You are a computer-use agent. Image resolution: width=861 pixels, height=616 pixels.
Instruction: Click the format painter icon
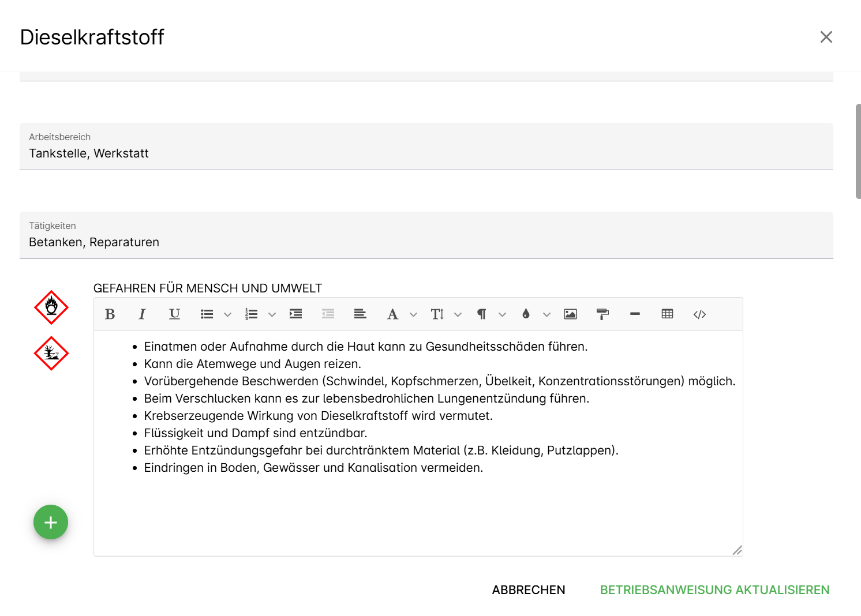[602, 314]
